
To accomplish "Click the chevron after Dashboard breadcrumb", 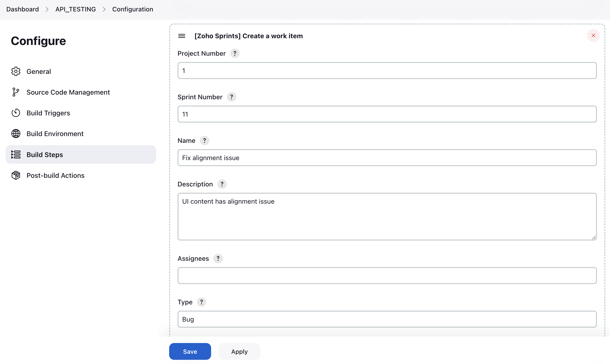I will (x=47, y=9).
